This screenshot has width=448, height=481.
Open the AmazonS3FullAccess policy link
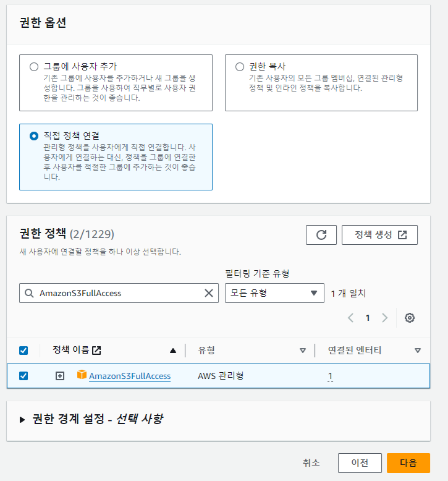point(130,376)
